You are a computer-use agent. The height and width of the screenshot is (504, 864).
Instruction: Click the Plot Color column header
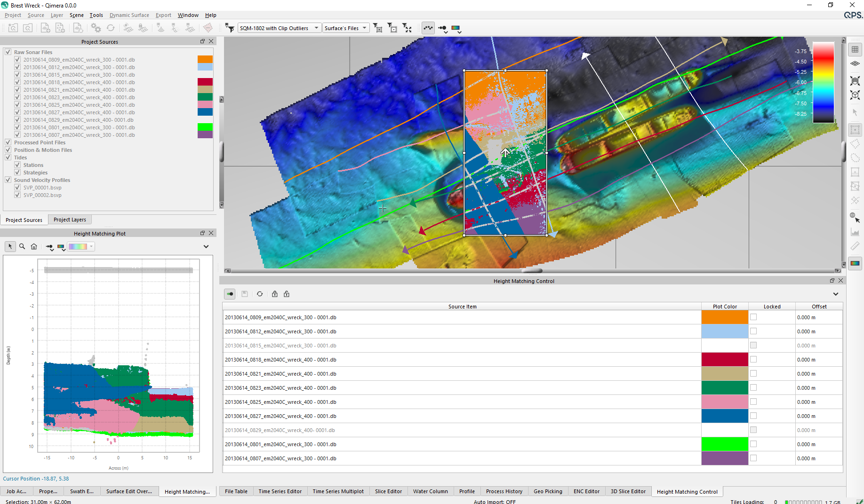(725, 307)
